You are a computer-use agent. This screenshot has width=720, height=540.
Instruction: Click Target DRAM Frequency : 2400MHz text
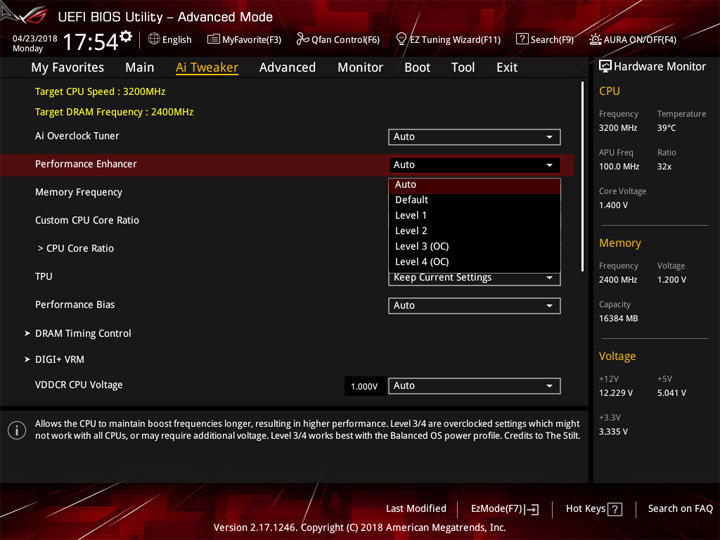point(114,112)
